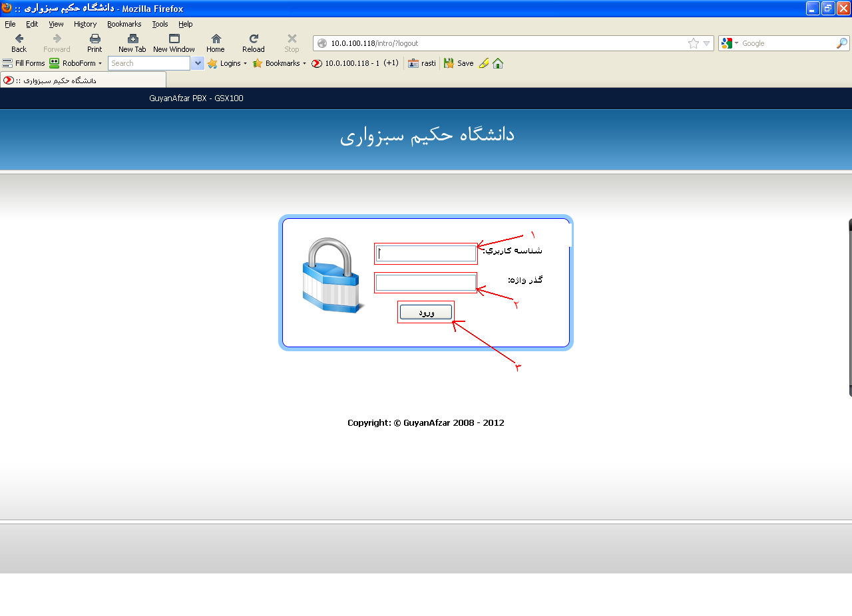Open the History menu
852x616 pixels.
(x=85, y=24)
